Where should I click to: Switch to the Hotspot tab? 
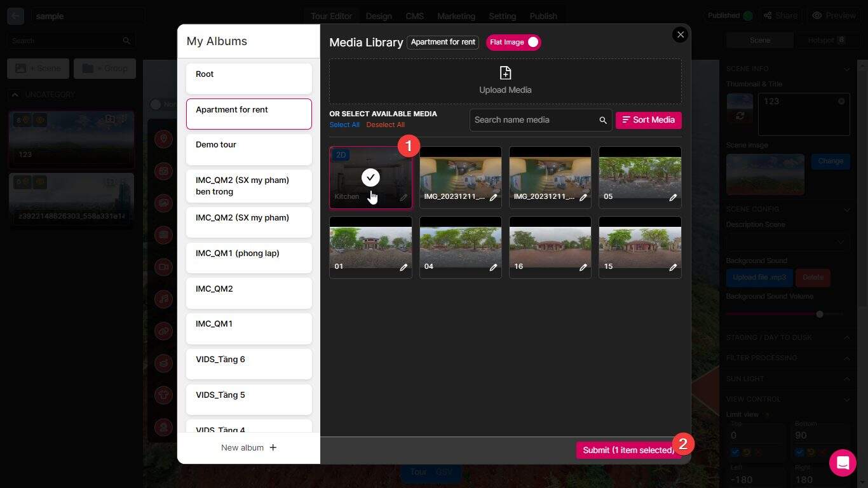(824, 39)
